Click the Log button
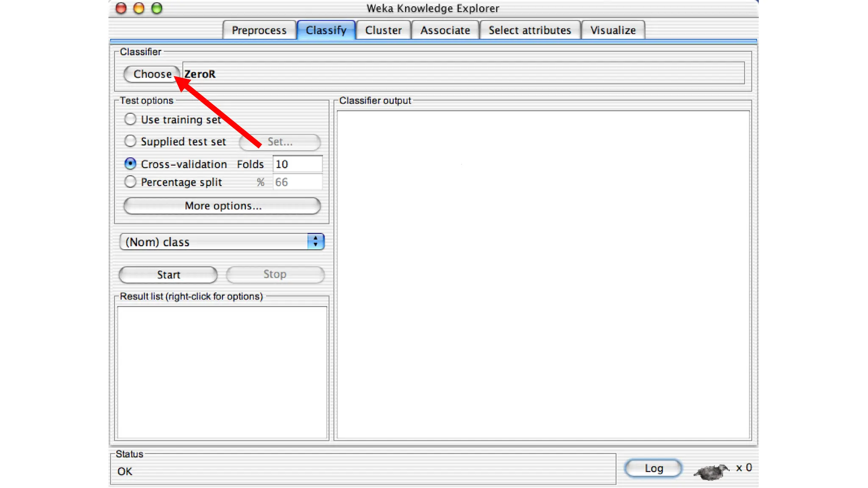Screen dimensions: 868x488 point(653,468)
